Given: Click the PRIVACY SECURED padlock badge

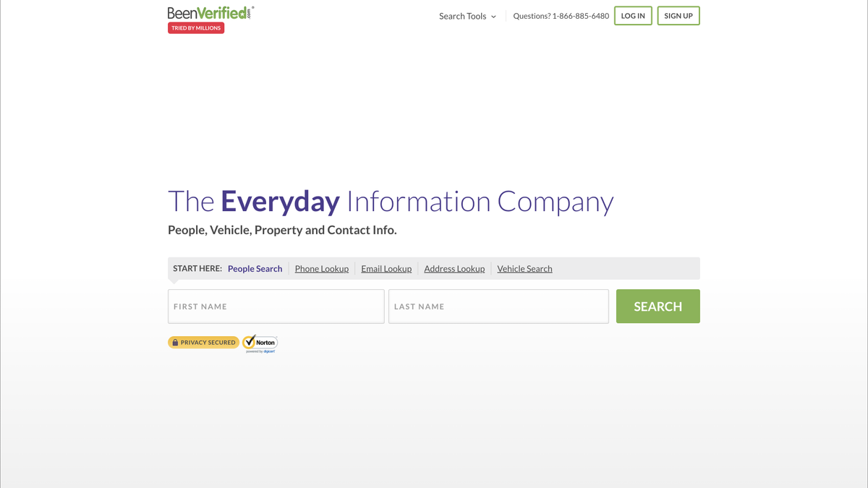Looking at the screenshot, I should [203, 342].
